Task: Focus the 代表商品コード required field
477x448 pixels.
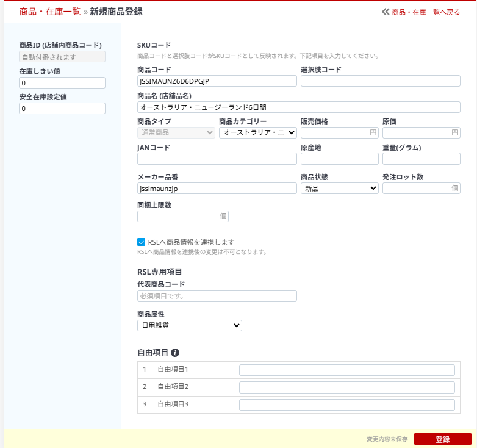Action: click(x=217, y=295)
